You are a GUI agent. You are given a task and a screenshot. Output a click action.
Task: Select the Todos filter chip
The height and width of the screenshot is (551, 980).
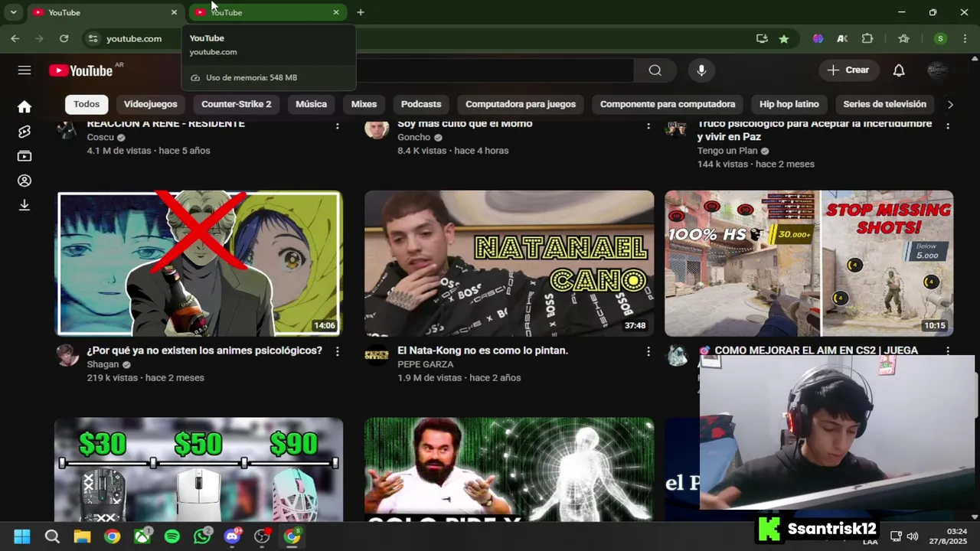coord(87,104)
